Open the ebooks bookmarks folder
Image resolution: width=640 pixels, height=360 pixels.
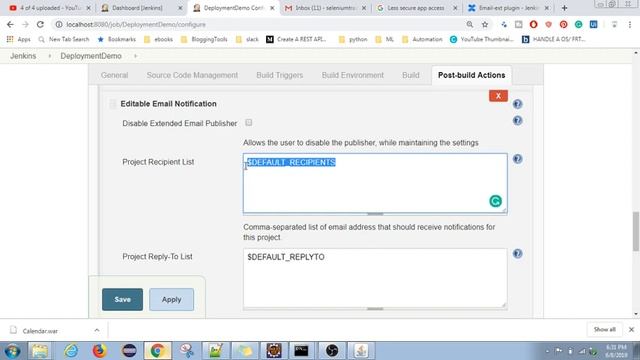tap(158, 39)
